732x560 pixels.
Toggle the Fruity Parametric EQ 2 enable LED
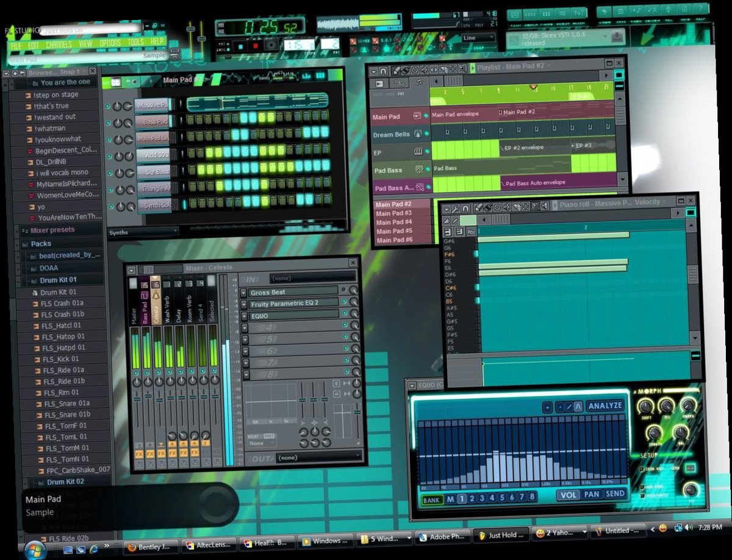point(345,302)
